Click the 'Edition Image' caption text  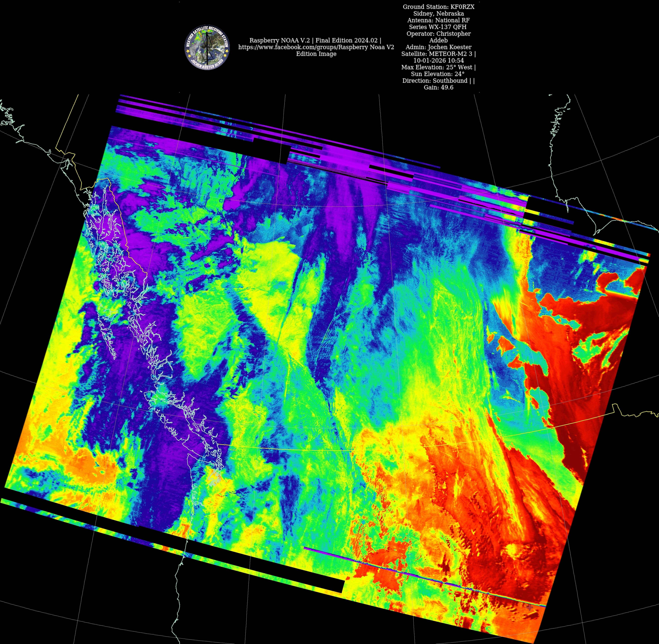pyautogui.click(x=316, y=54)
